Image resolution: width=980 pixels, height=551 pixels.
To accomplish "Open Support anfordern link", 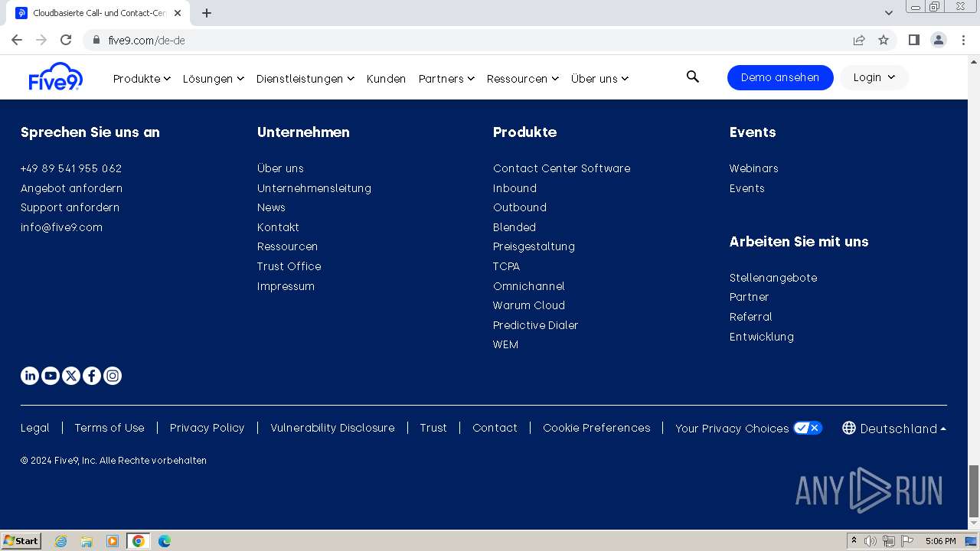I will [x=70, y=207].
